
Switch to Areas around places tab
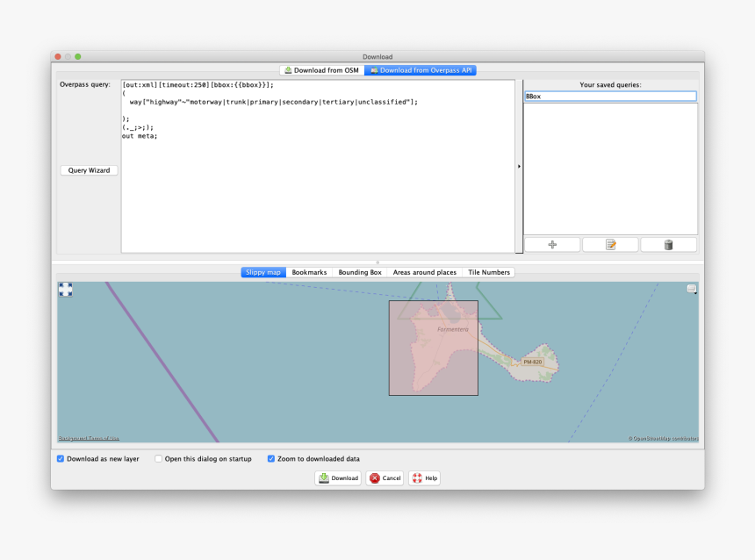coord(424,272)
